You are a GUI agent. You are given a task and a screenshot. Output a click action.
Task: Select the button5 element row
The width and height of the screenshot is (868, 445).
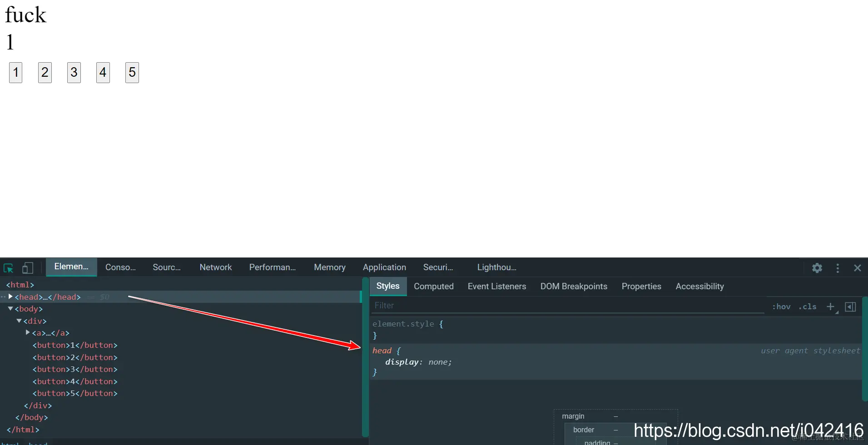point(180,393)
